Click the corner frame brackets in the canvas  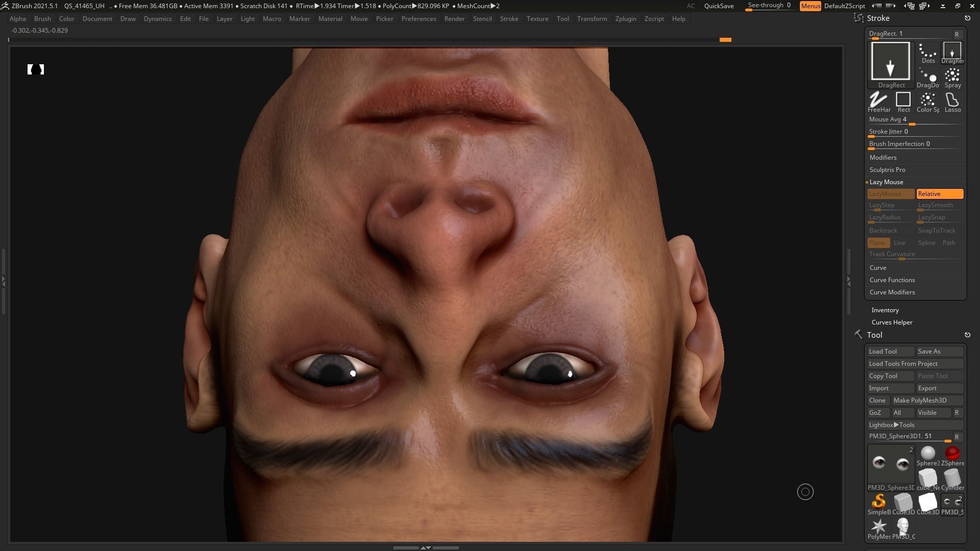[36, 69]
